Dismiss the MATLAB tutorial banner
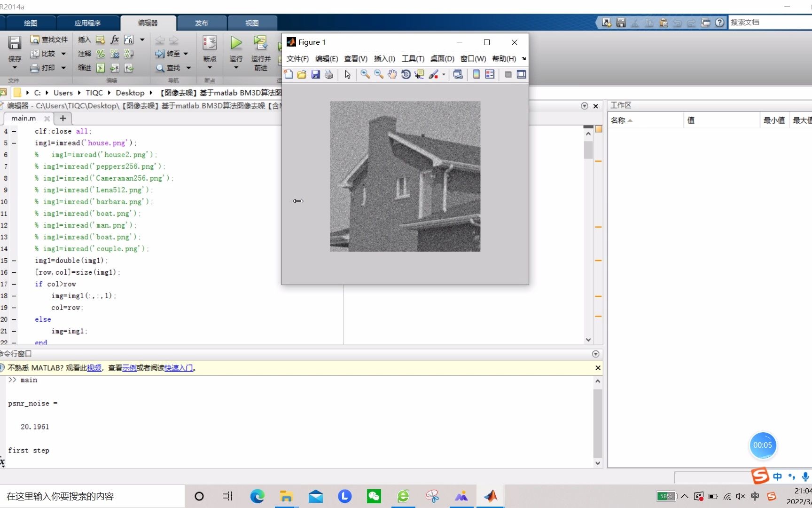 pos(597,367)
